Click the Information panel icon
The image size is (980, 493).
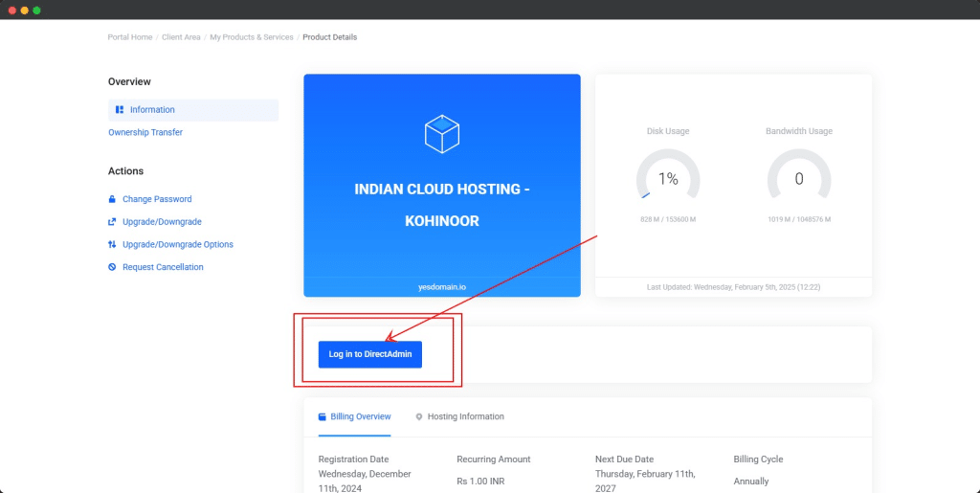click(x=120, y=110)
